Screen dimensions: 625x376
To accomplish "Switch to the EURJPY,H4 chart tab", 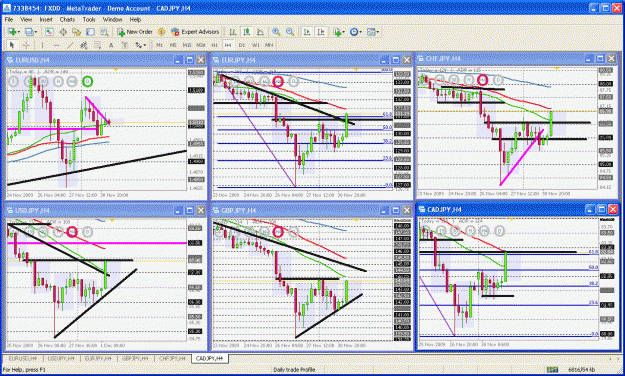I will (98, 358).
